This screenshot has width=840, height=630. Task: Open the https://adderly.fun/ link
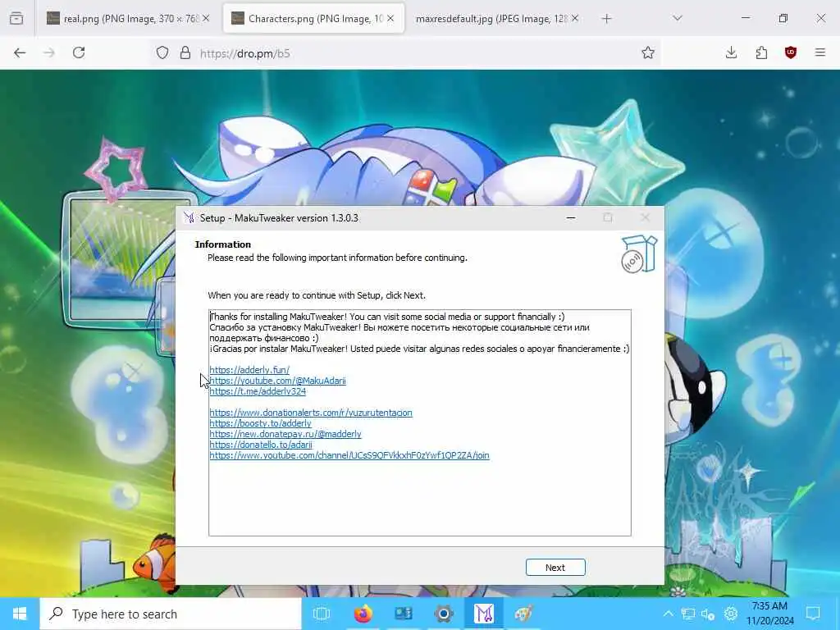249,370
